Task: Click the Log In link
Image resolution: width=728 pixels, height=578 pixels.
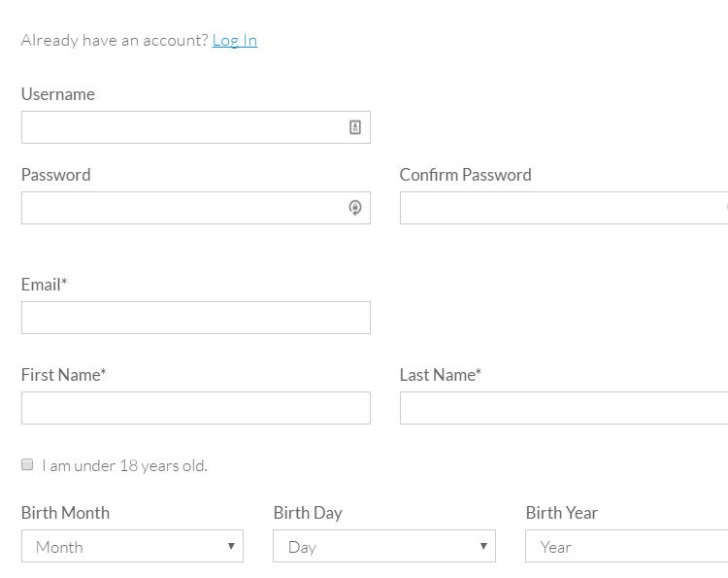Action: (235, 40)
